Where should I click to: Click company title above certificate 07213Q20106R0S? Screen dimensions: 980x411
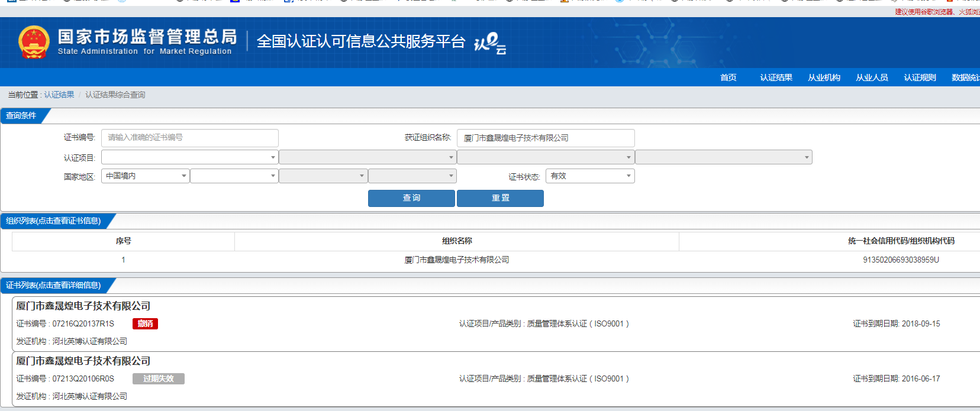click(83, 361)
